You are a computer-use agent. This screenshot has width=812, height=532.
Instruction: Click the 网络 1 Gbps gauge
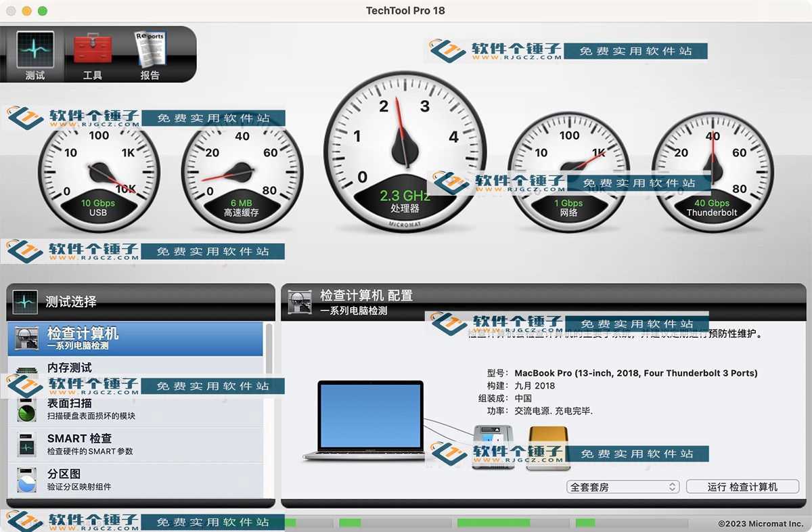[569, 172]
